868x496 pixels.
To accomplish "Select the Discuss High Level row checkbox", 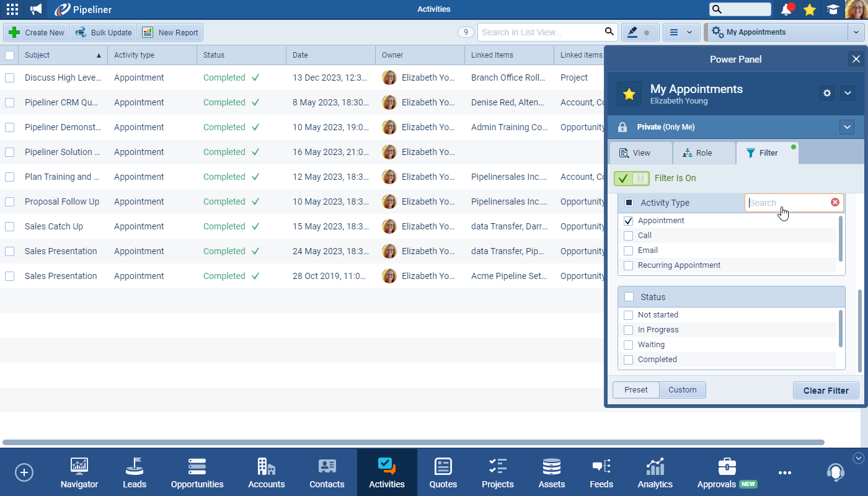I will [9, 77].
